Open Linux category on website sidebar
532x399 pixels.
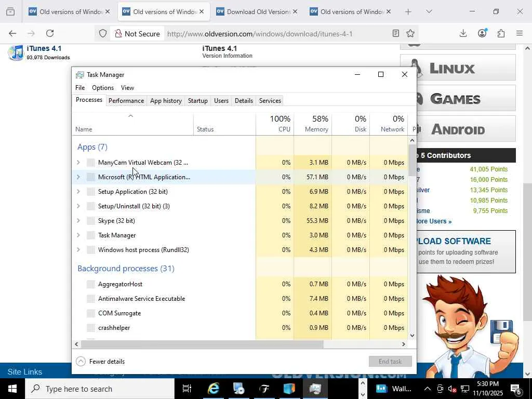pos(466,69)
